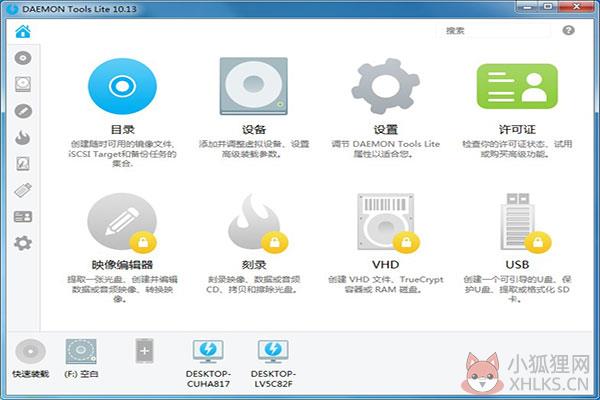Minimize the DAEMON Tools Lite window
The width and height of the screenshot is (600, 400).
[528, 7]
